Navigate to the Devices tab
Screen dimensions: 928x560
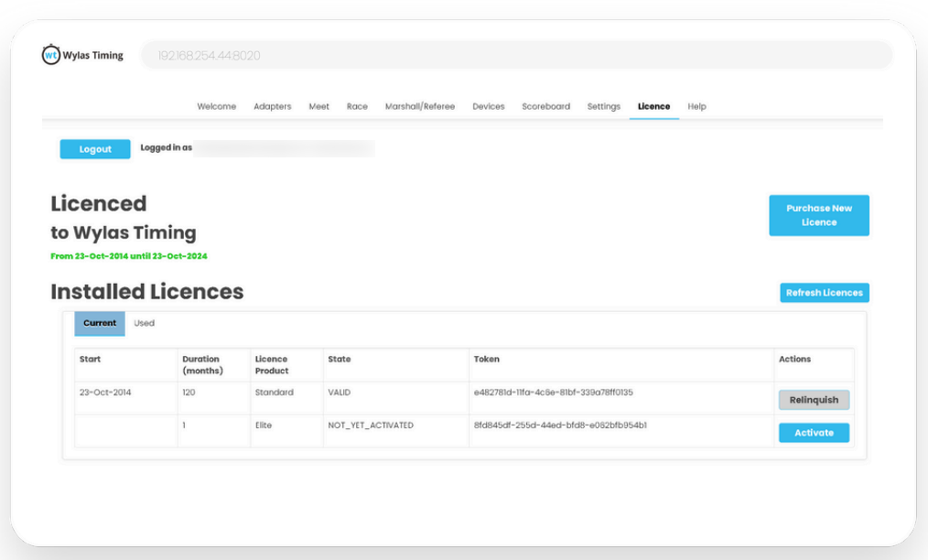click(x=488, y=106)
